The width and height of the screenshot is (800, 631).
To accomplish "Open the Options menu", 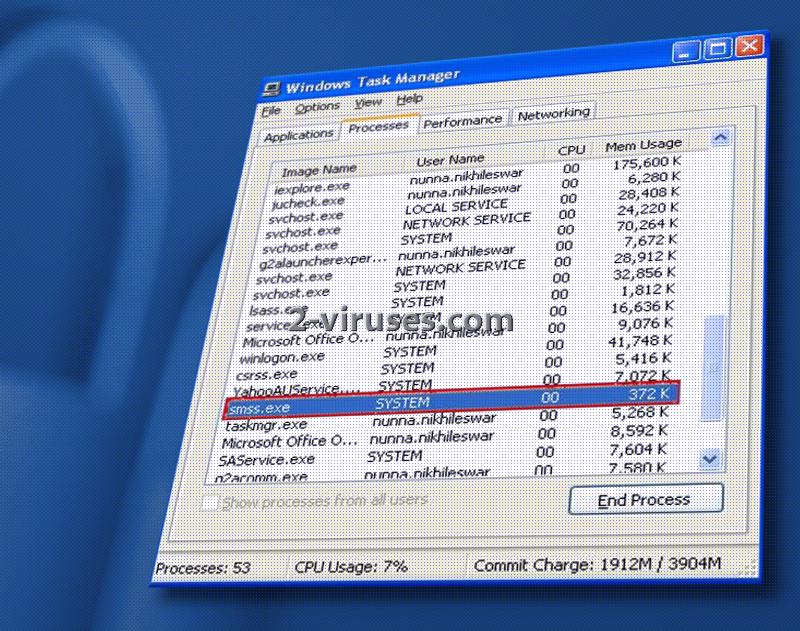I will point(317,107).
